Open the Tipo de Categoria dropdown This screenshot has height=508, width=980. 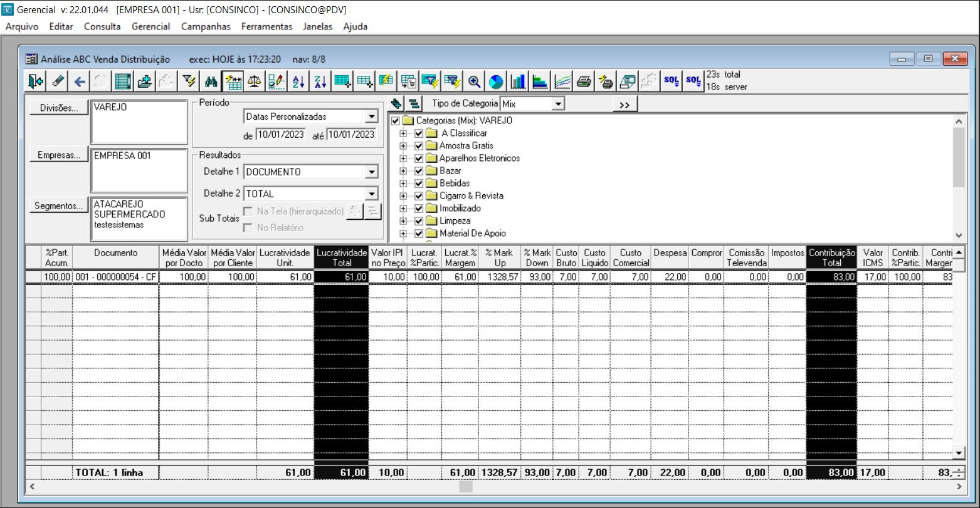tap(558, 104)
